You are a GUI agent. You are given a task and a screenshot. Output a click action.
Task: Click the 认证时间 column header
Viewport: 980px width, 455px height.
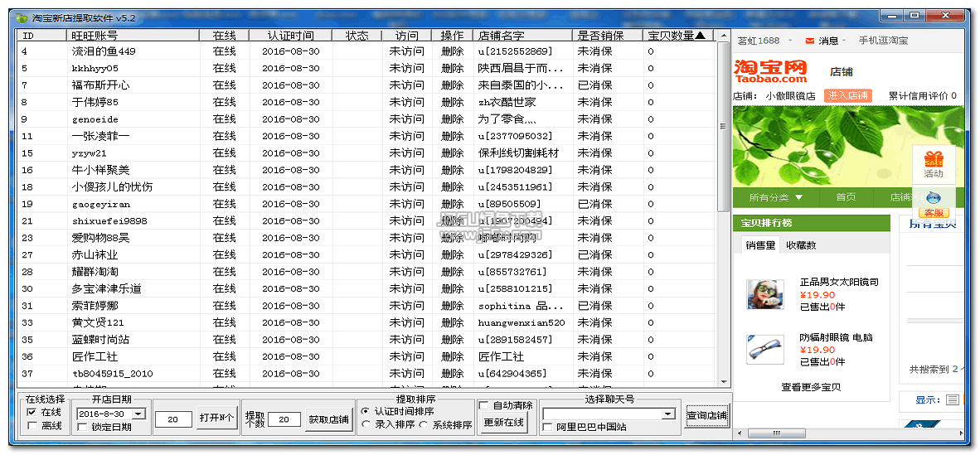(290, 36)
